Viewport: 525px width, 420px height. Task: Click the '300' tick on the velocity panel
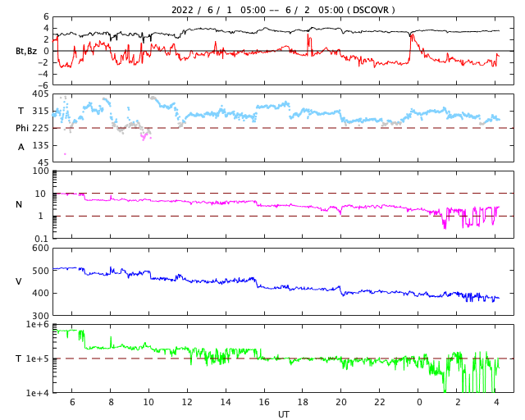[x=40, y=316]
